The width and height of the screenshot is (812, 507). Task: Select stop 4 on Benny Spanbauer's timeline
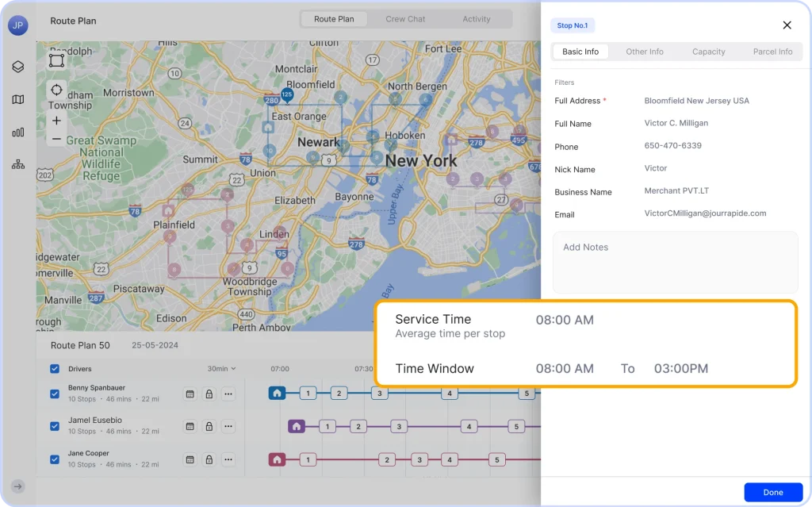(x=450, y=393)
